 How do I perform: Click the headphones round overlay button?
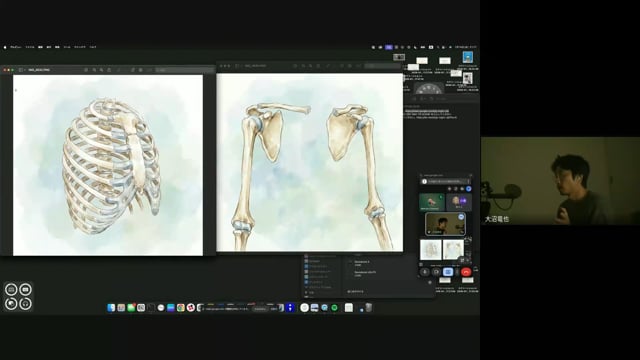coord(25,304)
